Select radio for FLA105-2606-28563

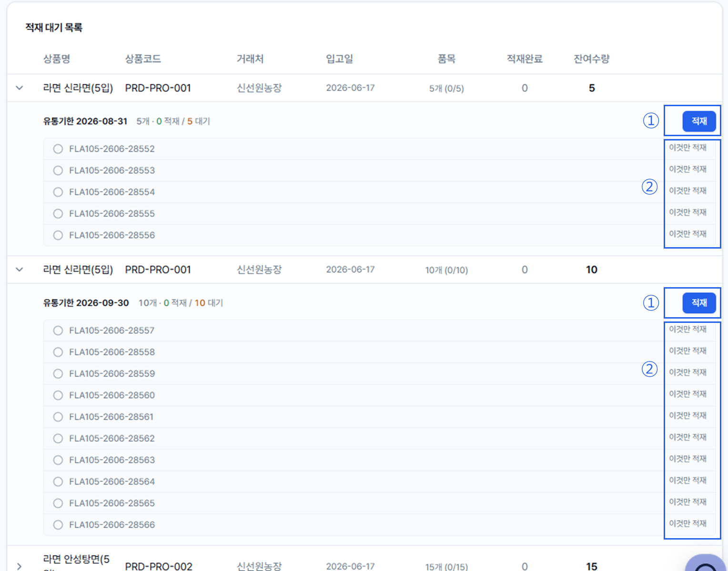(x=58, y=460)
